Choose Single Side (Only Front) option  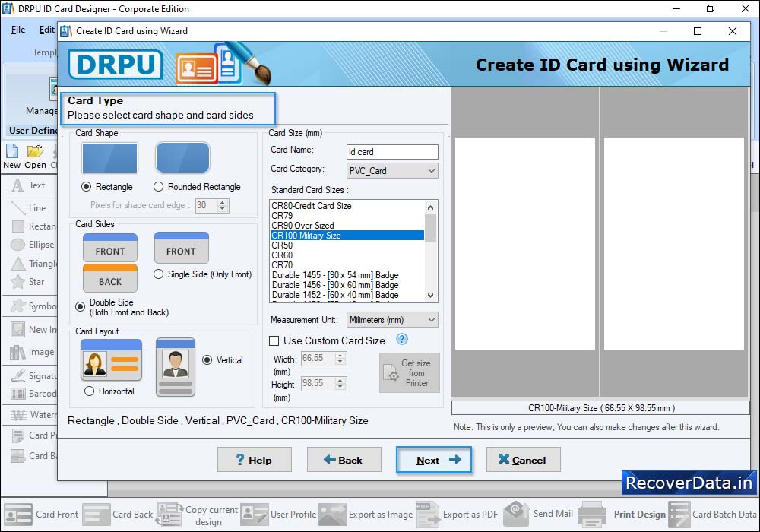[159, 274]
